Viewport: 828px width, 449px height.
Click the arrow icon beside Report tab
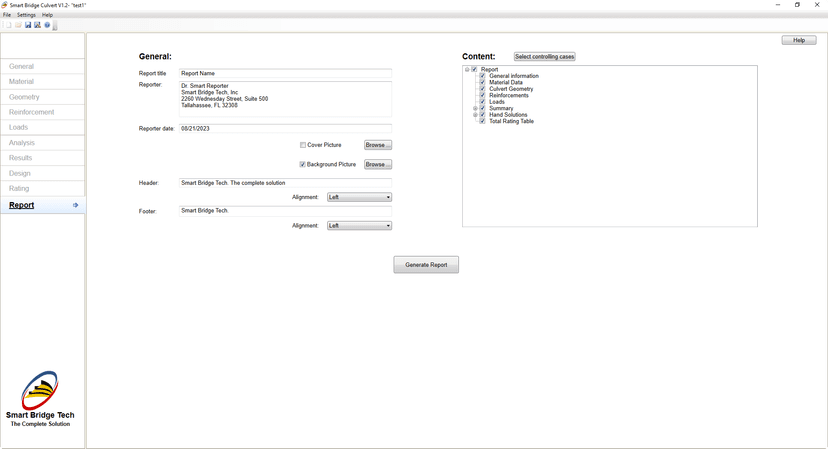pyautogui.click(x=75, y=205)
